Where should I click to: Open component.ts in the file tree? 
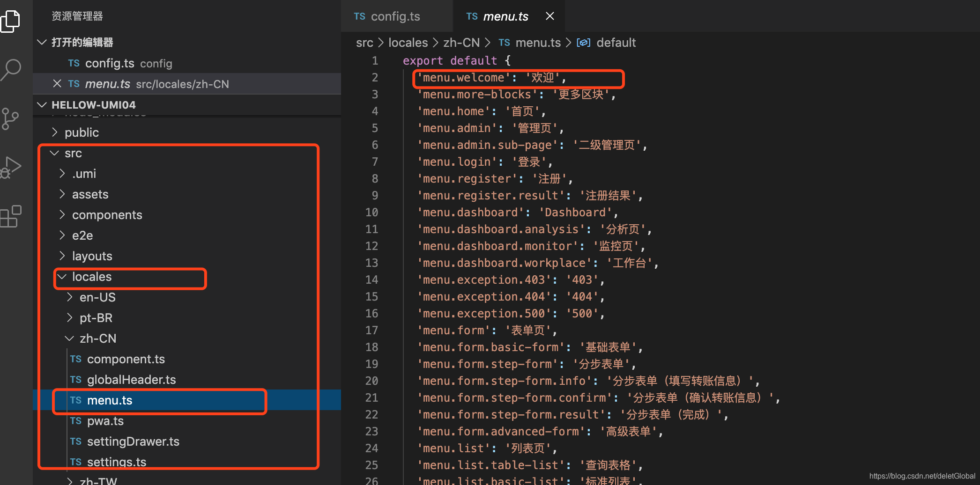(126, 359)
